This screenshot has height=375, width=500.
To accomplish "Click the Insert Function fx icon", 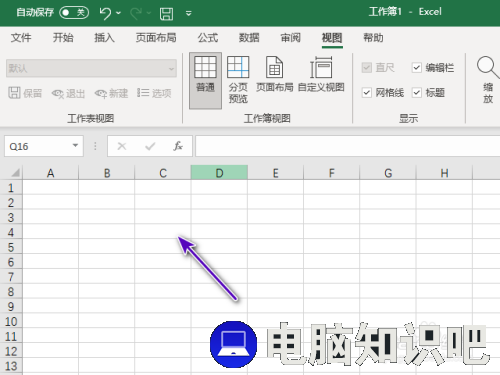I will (x=178, y=146).
